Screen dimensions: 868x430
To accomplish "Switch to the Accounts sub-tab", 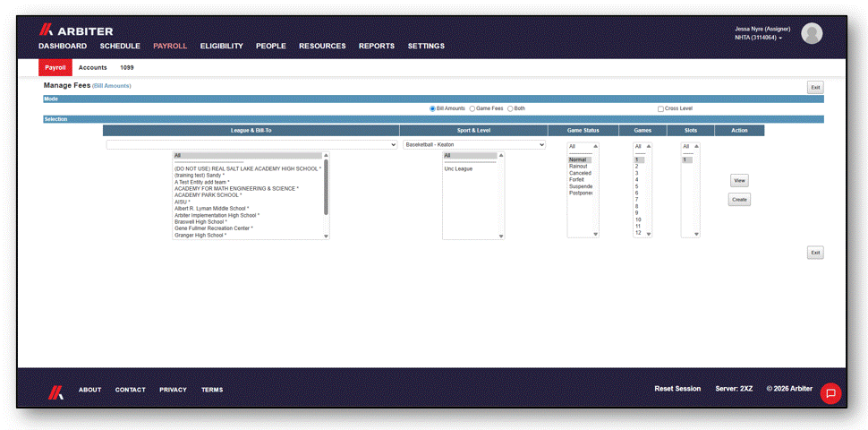I will [92, 67].
